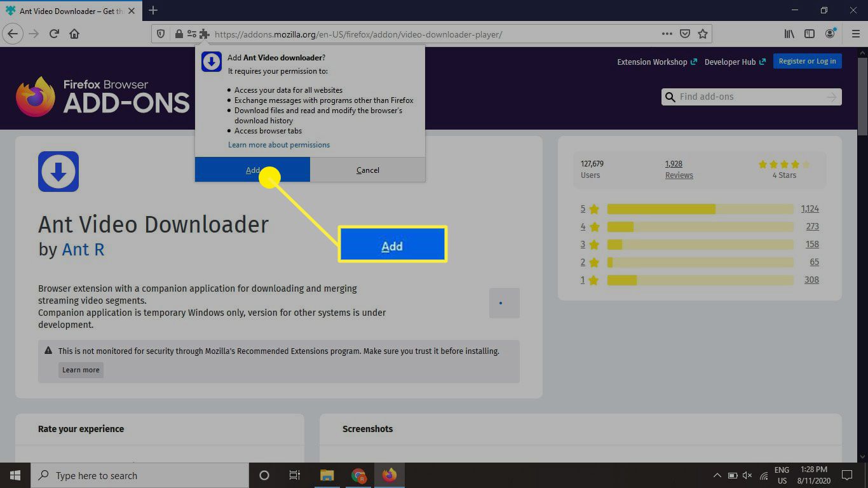Filter reviews by 1 star
Viewport: 868px width, 488px height.
pyautogui.click(x=590, y=280)
